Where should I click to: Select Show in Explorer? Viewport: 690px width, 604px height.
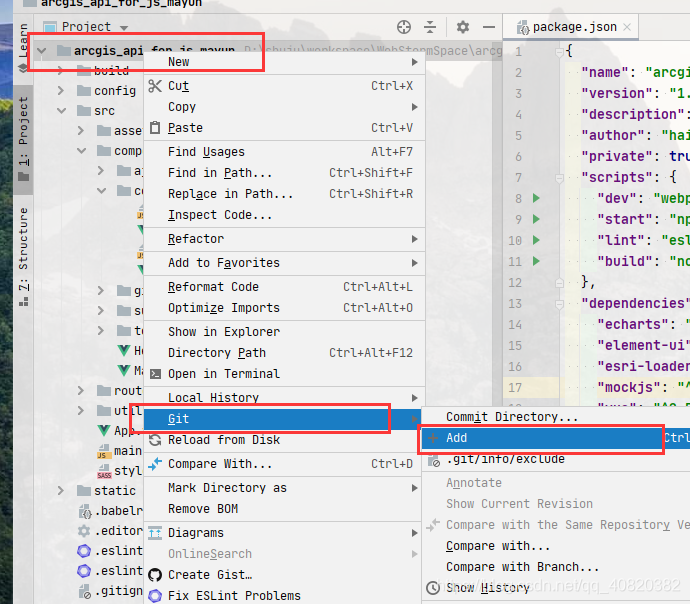coord(284,332)
